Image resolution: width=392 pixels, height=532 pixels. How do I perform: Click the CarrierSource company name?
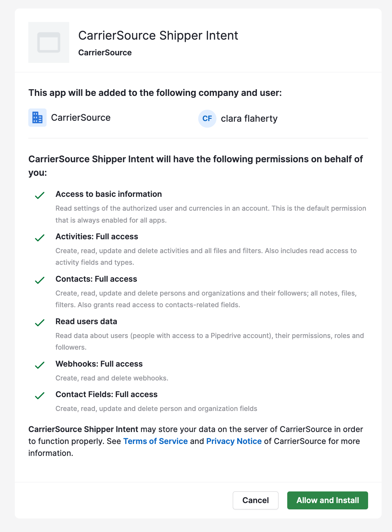81,118
